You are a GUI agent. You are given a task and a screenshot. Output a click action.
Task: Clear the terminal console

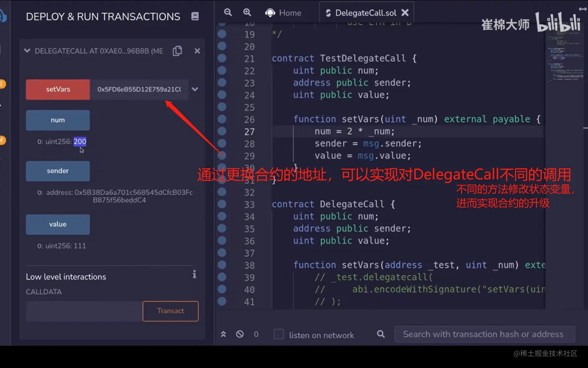click(240, 334)
